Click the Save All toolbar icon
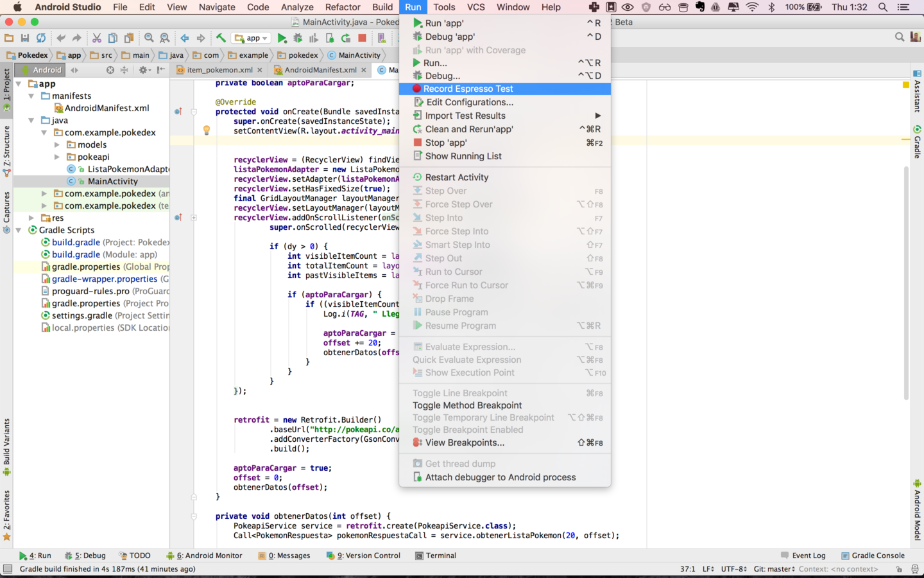924x578 pixels. pyautogui.click(x=25, y=38)
